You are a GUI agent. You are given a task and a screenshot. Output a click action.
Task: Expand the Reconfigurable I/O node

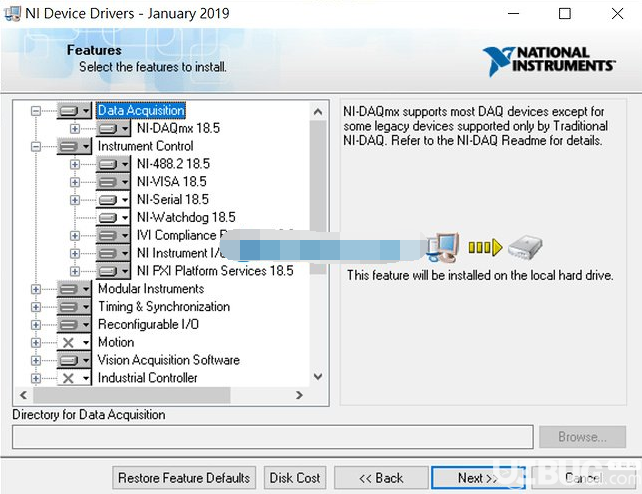point(36,325)
